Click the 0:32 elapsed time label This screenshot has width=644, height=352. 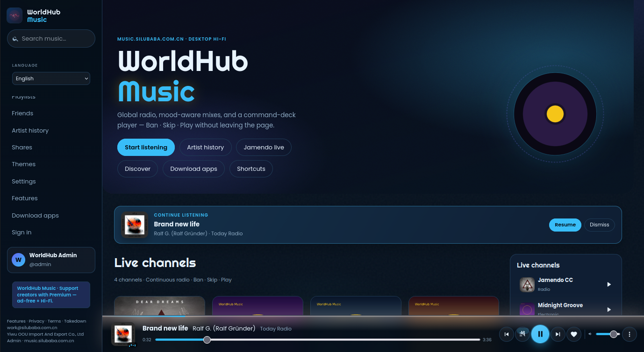147,340
